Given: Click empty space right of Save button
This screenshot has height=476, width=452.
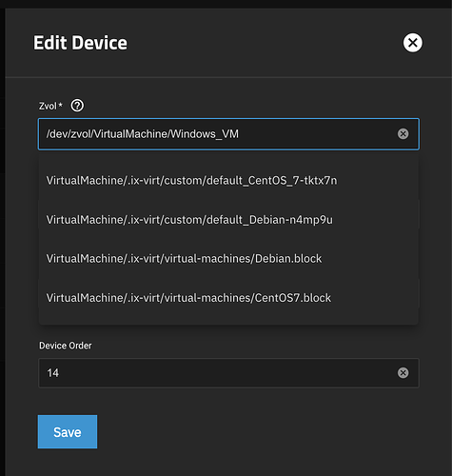Looking at the screenshot, I should tap(254, 431).
